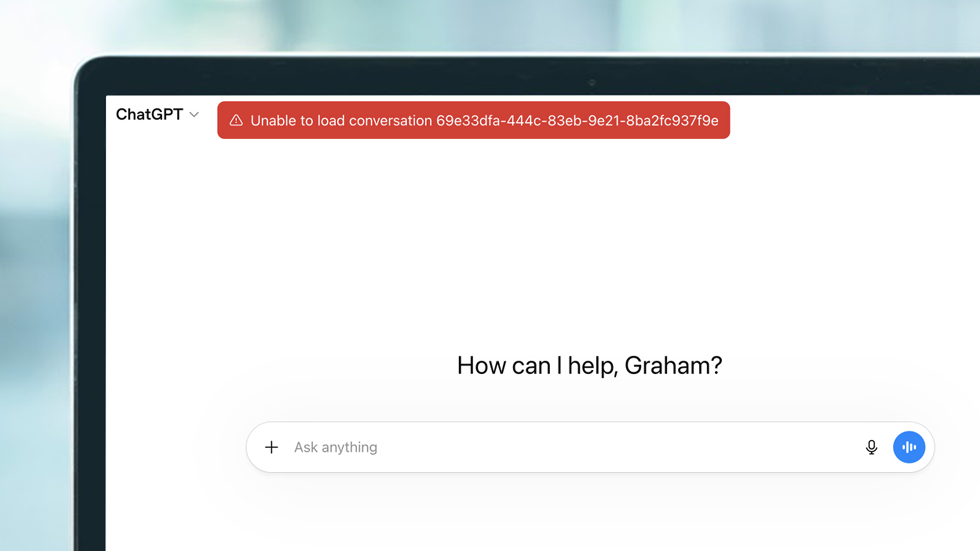Launch voice mode with blue waveform button

[909, 447]
